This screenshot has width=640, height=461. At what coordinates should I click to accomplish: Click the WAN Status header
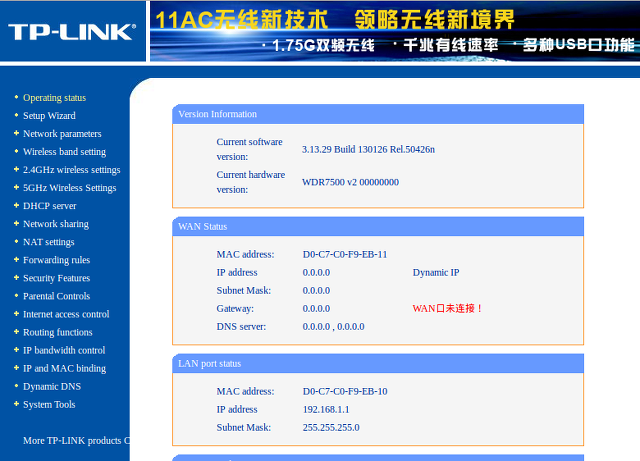tap(378, 227)
